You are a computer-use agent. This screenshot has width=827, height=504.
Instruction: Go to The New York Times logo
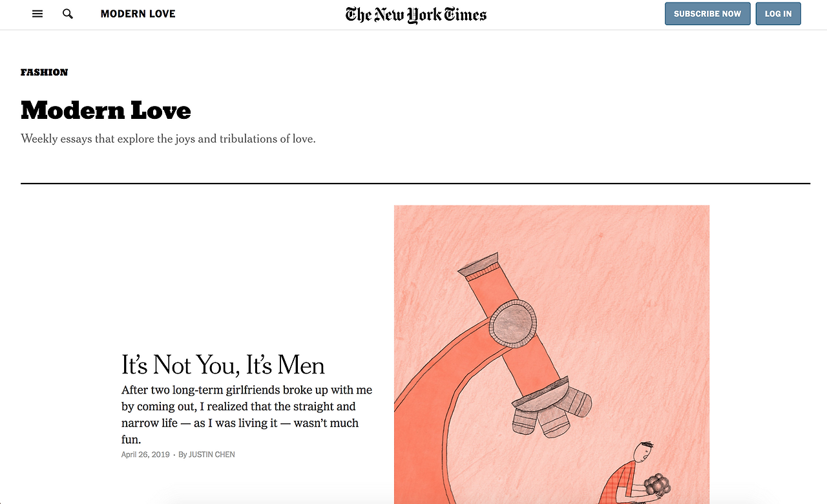point(416,15)
